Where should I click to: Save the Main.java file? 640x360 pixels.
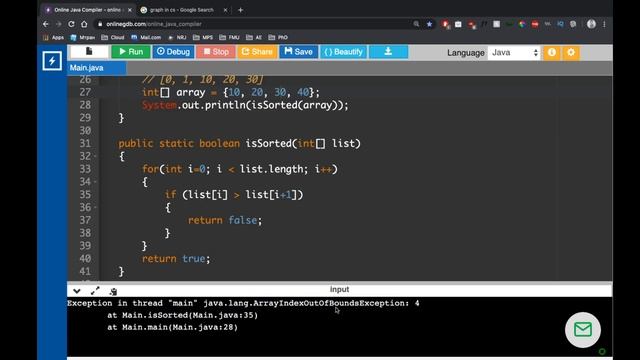tap(298, 52)
